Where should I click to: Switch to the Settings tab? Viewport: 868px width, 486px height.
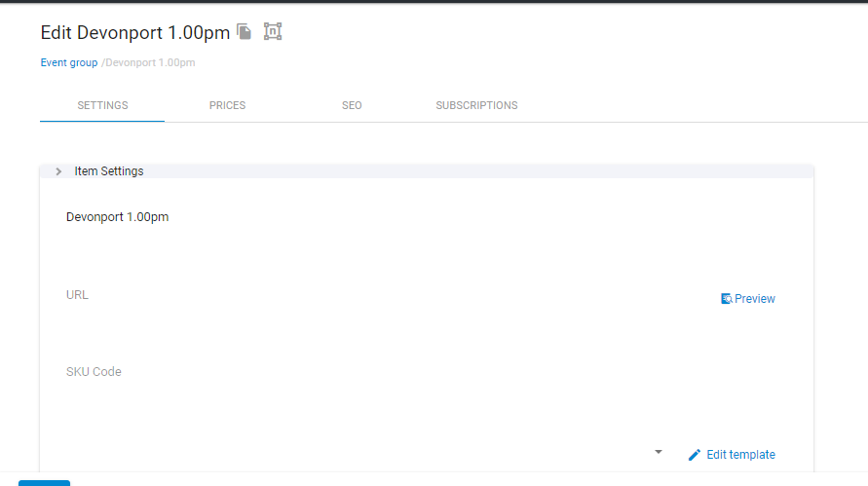coord(102,105)
